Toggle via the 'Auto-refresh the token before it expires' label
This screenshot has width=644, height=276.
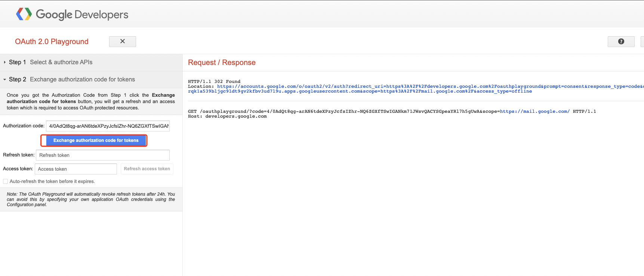(x=52, y=182)
